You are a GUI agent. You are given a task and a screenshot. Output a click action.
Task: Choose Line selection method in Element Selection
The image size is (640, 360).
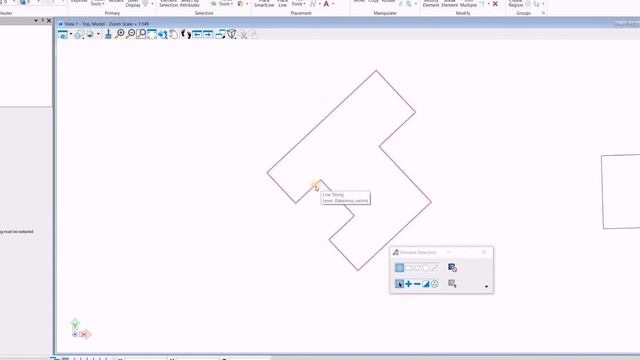[435, 268]
